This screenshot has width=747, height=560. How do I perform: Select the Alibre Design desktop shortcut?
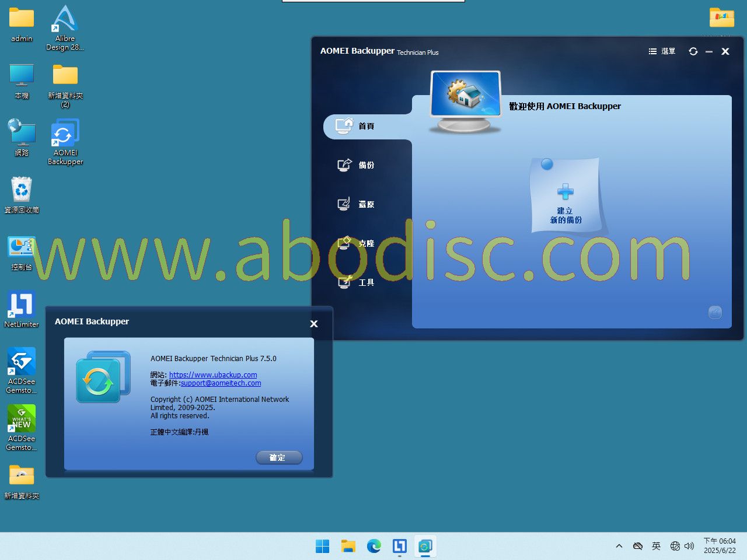[65, 28]
